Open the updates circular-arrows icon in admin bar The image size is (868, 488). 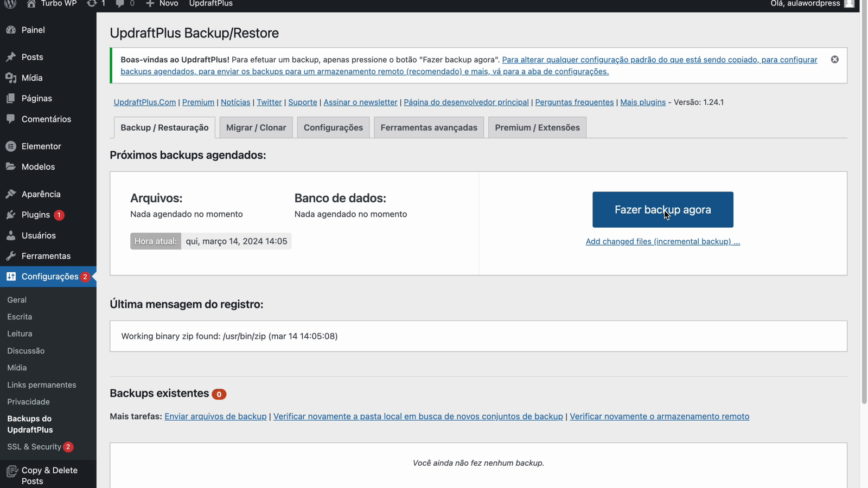click(x=92, y=3)
